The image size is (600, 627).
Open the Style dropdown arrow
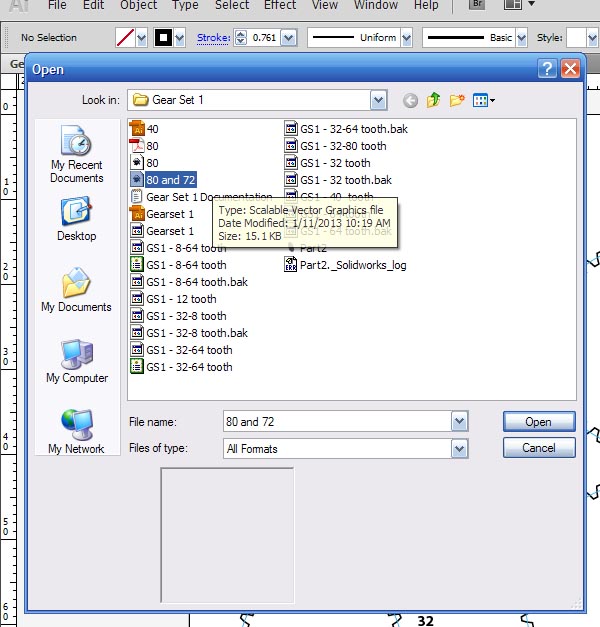tap(592, 38)
